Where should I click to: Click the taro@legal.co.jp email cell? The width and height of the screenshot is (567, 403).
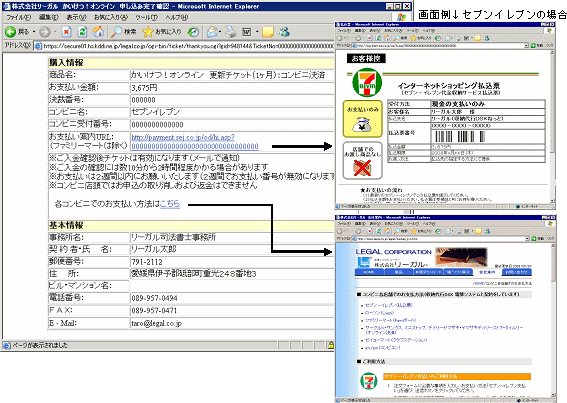point(232,323)
